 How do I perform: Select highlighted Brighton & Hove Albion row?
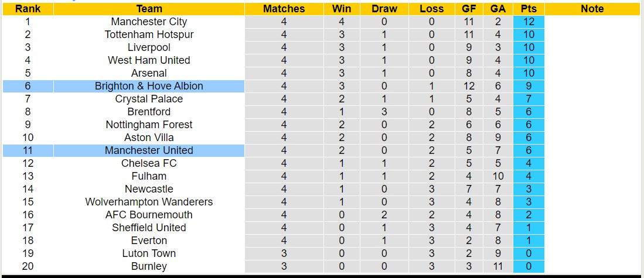[x=149, y=86]
